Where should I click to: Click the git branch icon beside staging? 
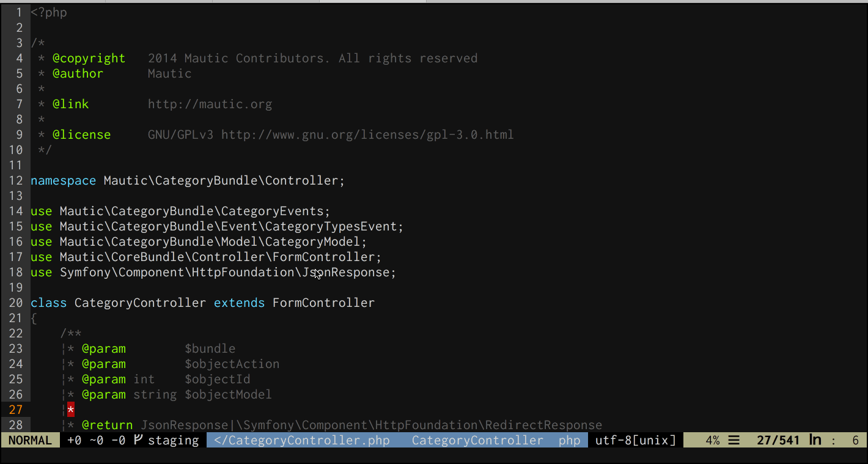(138, 440)
